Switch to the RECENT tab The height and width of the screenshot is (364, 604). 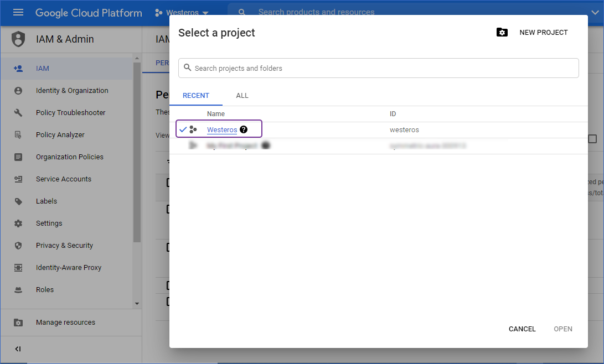click(x=195, y=95)
